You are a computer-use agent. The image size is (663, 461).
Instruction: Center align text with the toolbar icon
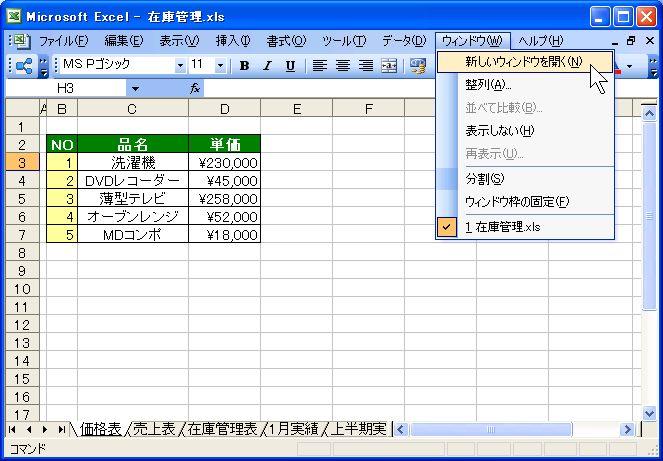point(343,66)
